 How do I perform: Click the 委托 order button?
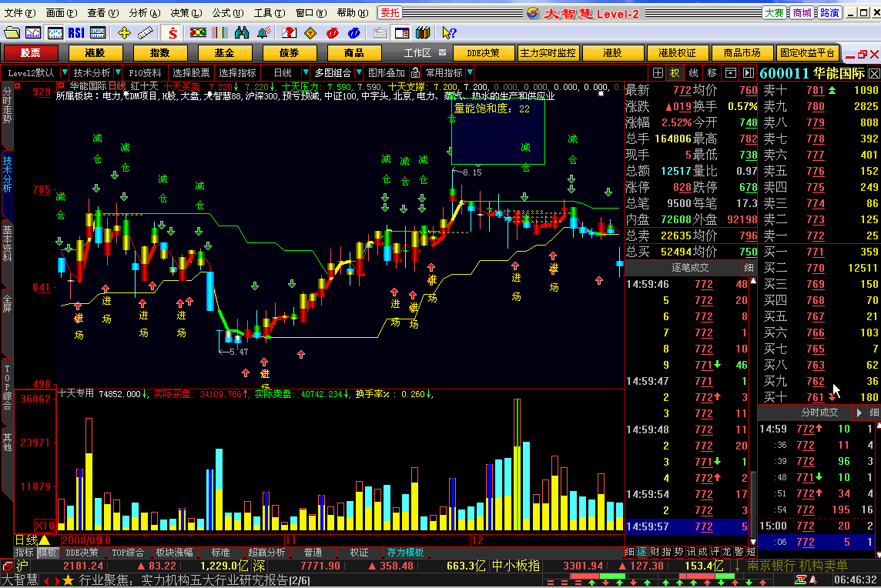[x=390, y=12]
